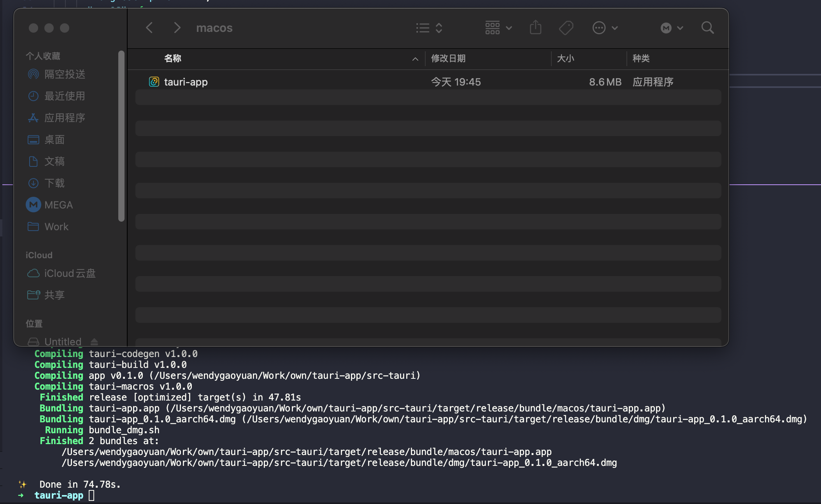Sort by 大小 column header
The height and width of the screenshot is (504, 821).
pyautogui.click(x=565, y=58)
